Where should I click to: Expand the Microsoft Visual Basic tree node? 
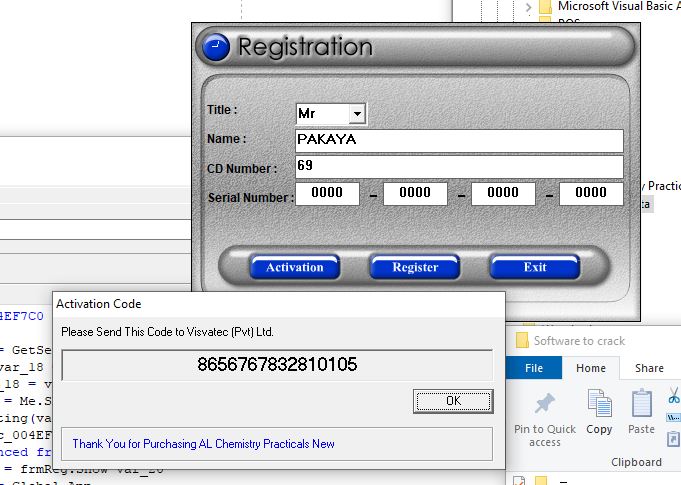point(528,7)
